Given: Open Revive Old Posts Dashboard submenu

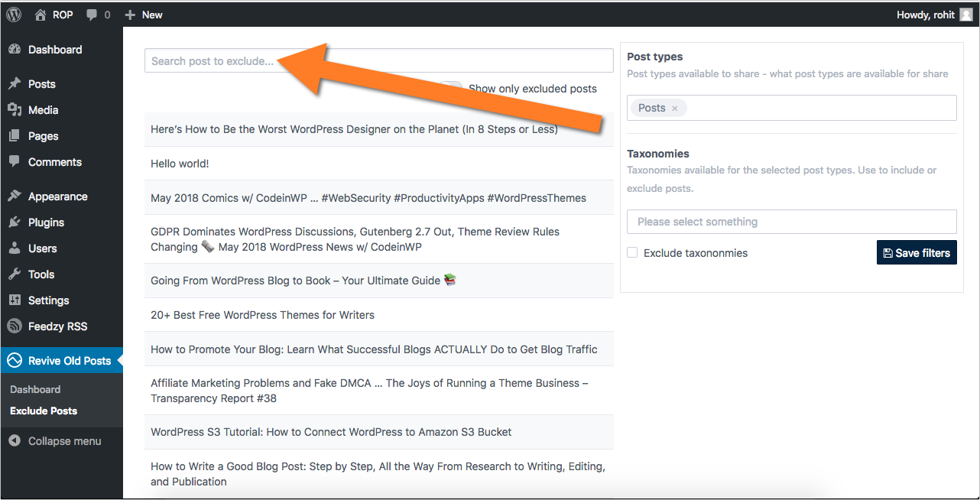Looking at the screenshot, I should (x=35, y=389).
